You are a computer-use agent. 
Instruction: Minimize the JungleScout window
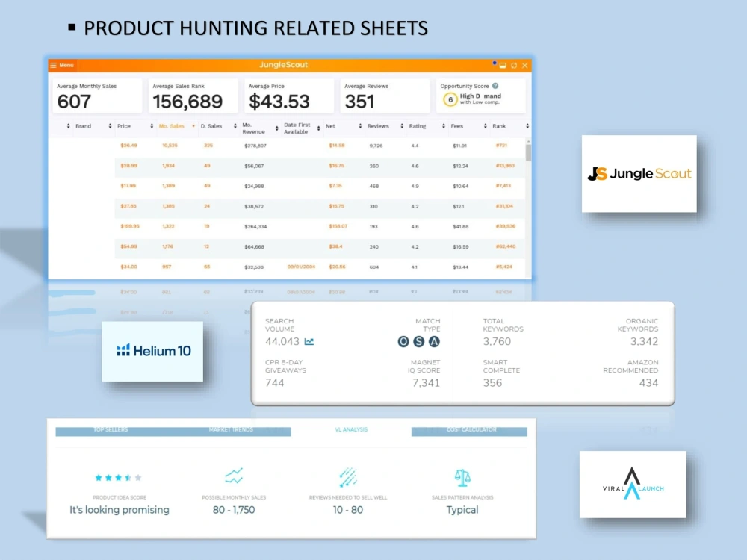[x=503, y=65]
